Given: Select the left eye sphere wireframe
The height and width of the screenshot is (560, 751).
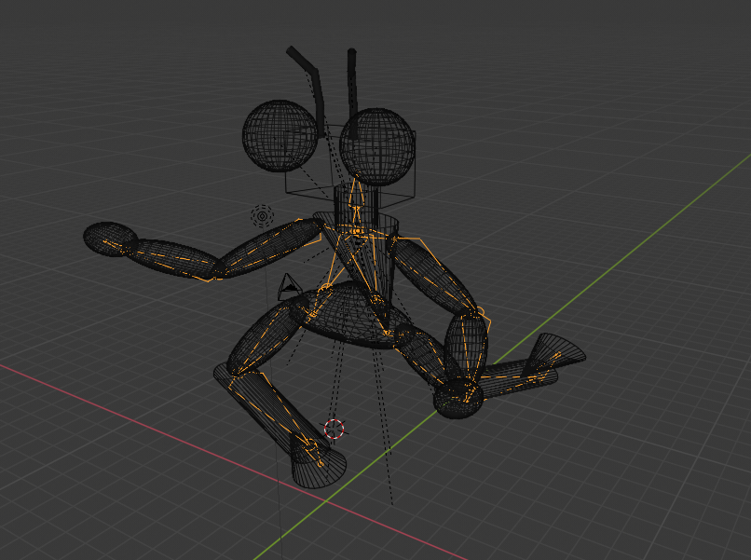Looking at the screenshot, I should [x=280, y=135].
